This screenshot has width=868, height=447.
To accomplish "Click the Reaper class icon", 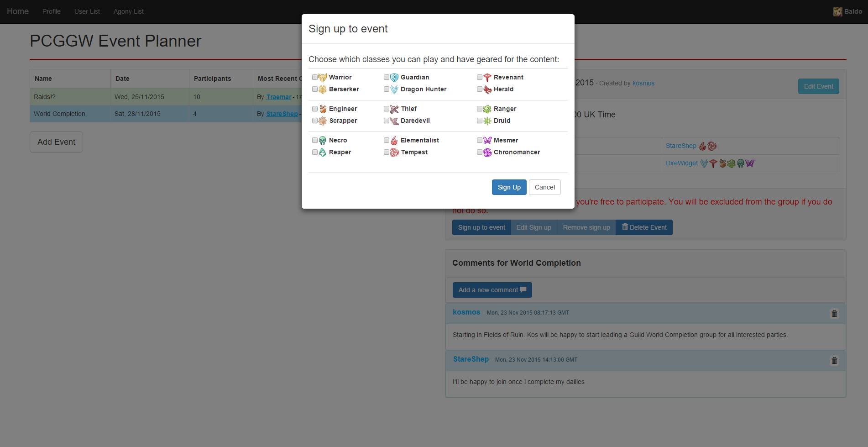I will 323,153.
